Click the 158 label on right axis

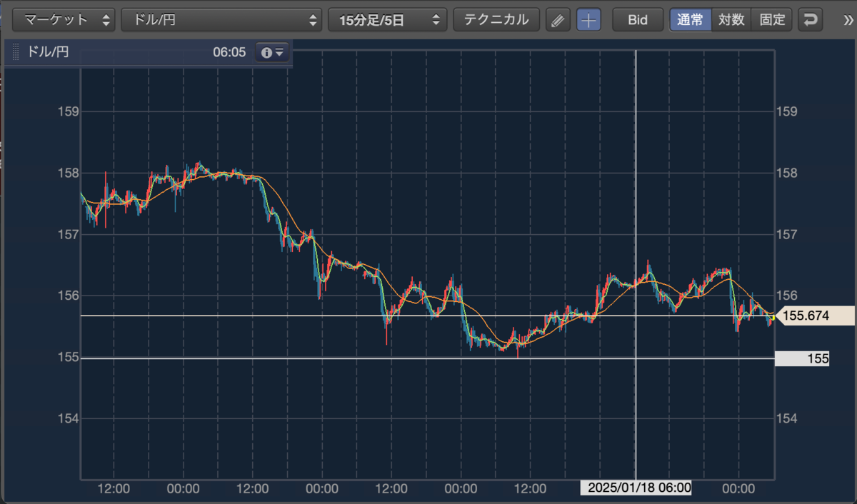click(786, 173)
